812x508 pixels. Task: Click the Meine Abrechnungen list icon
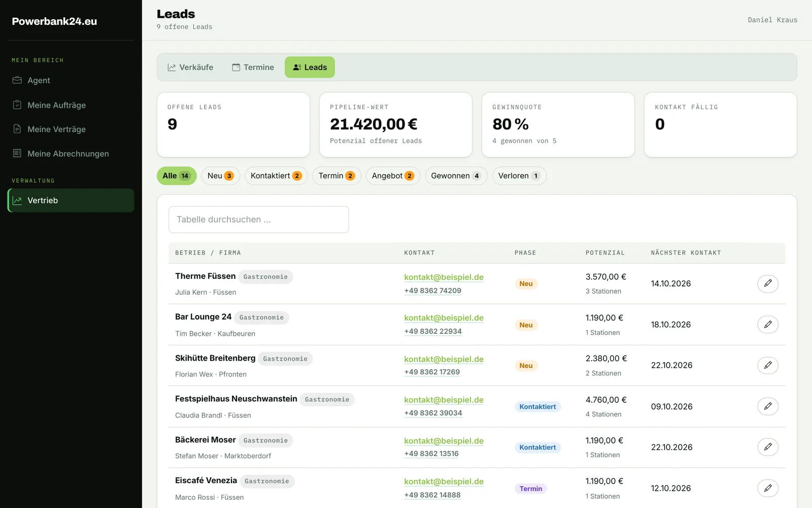[17, 153]
